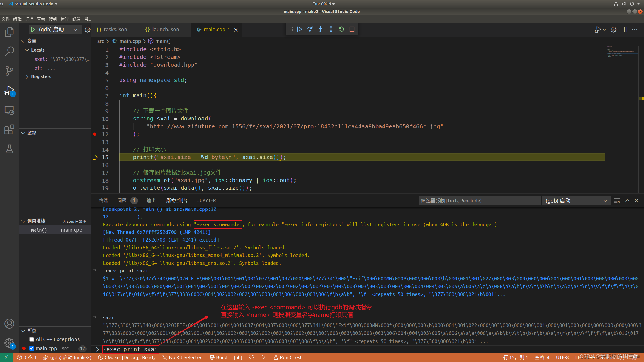Restart the debug session
Viewport: 644px width, 362px height.
(341, 29)
